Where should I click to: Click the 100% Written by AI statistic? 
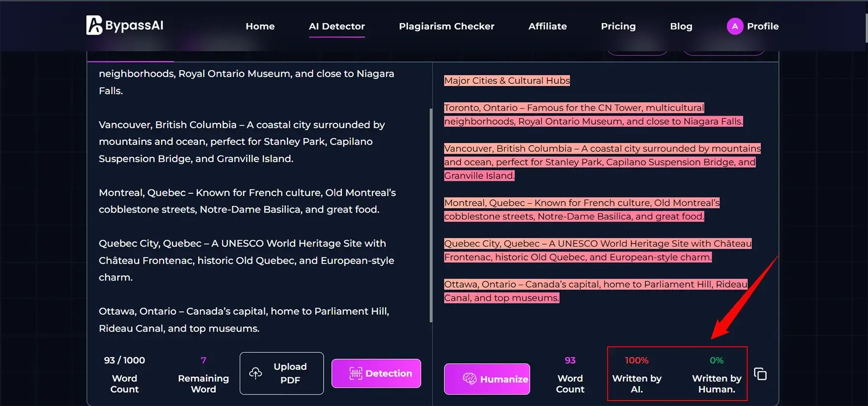click(637, 373)
